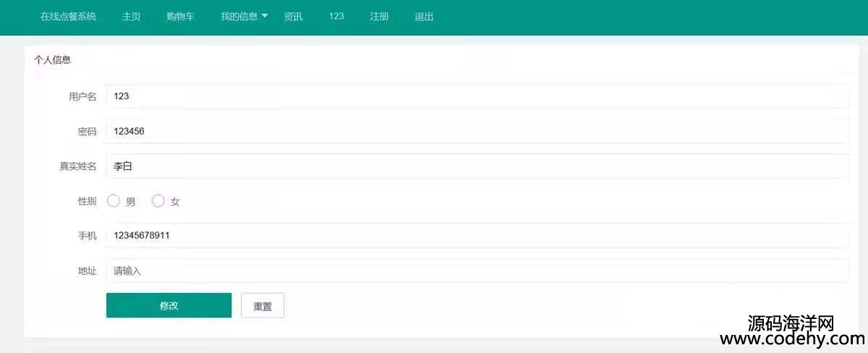The width and height of the screenshot is (868, 353).
Task: Clear the form with 重置 button
Action: (x=263, y=305)
